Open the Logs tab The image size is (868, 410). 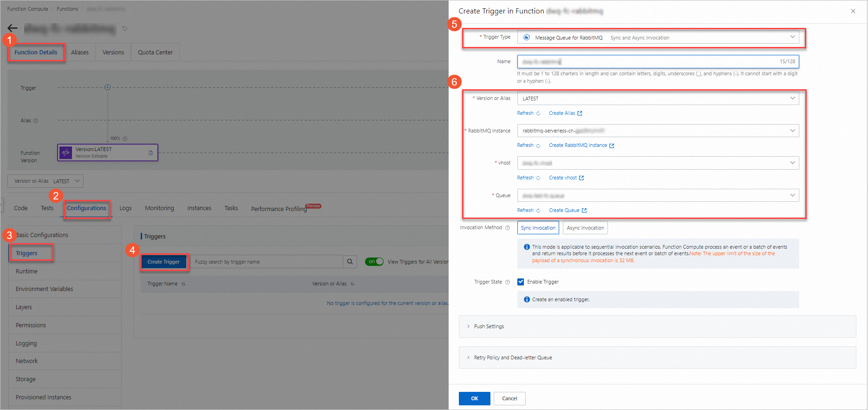[125, 208]
